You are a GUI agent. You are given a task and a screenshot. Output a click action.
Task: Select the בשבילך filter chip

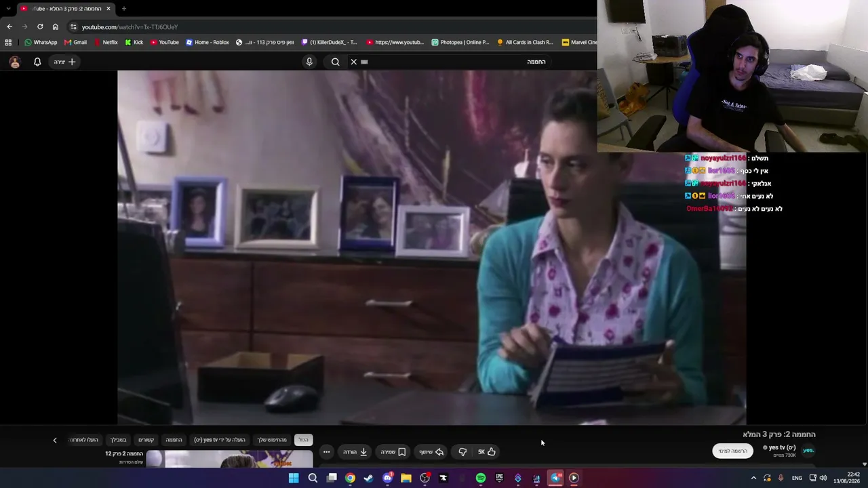(119, 440)
